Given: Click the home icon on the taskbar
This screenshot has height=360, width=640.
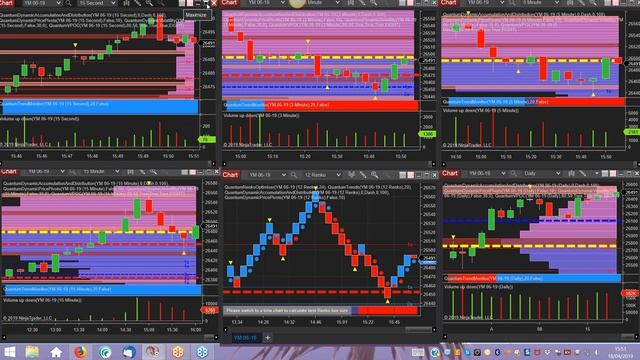Looking at the screenshot, I should tap(56, 352).
